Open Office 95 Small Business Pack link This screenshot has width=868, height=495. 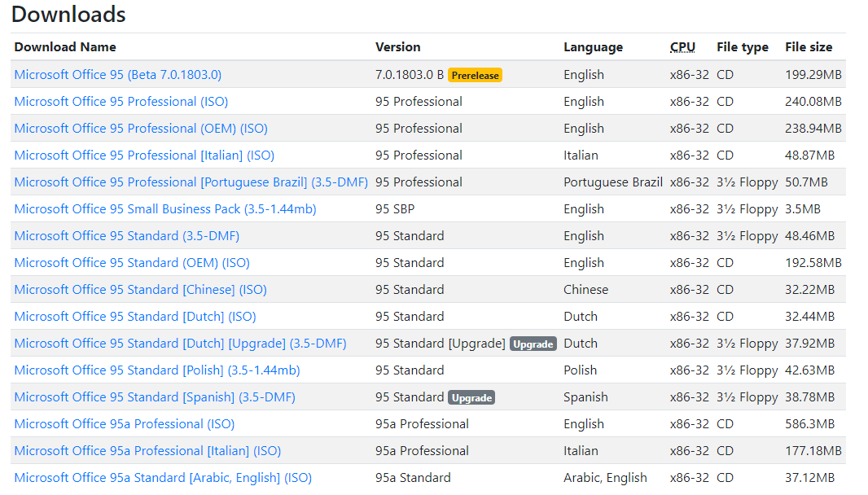165,209
